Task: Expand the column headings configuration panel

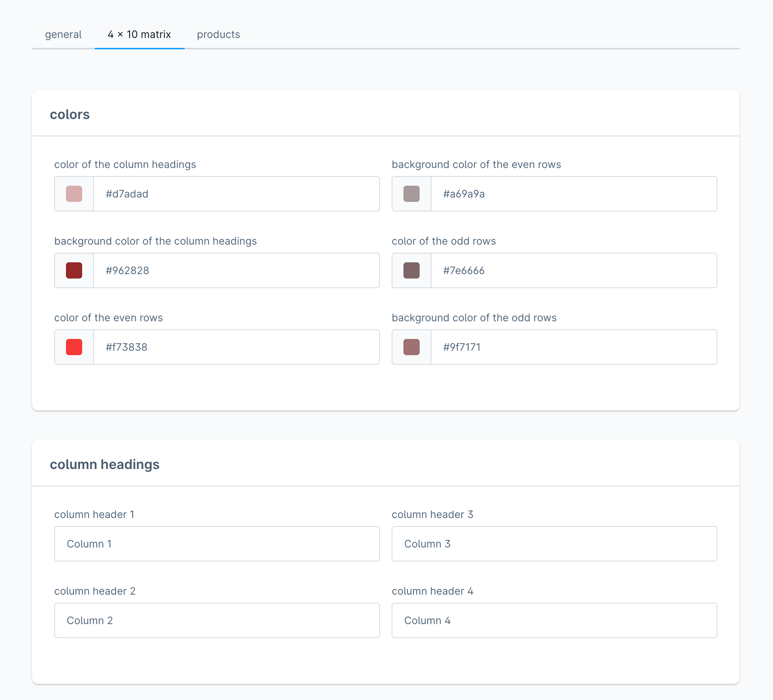Action: coord(386,465)
